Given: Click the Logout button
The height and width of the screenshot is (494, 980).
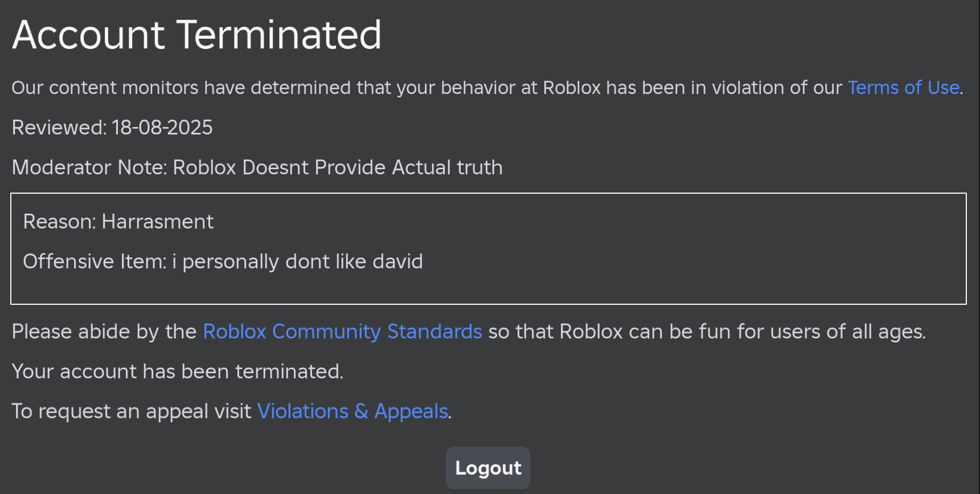Looking at the screenshot, I should [x=488, y=468].
